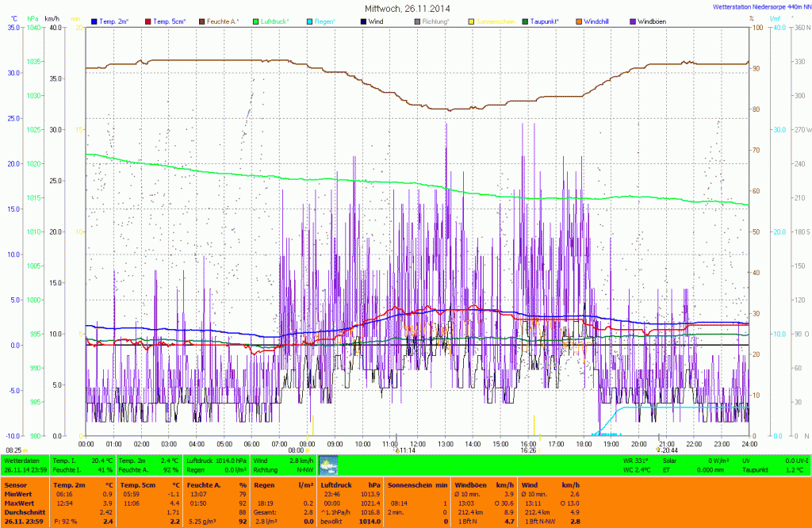Click the brown Feuchte A. legend square
812x528 pixels.
point(201,21)
